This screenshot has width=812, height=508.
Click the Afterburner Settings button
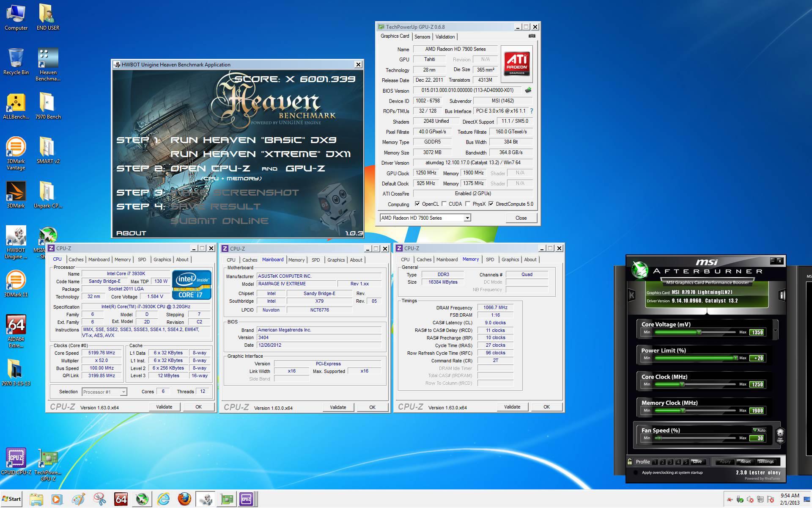click(766, 461)
